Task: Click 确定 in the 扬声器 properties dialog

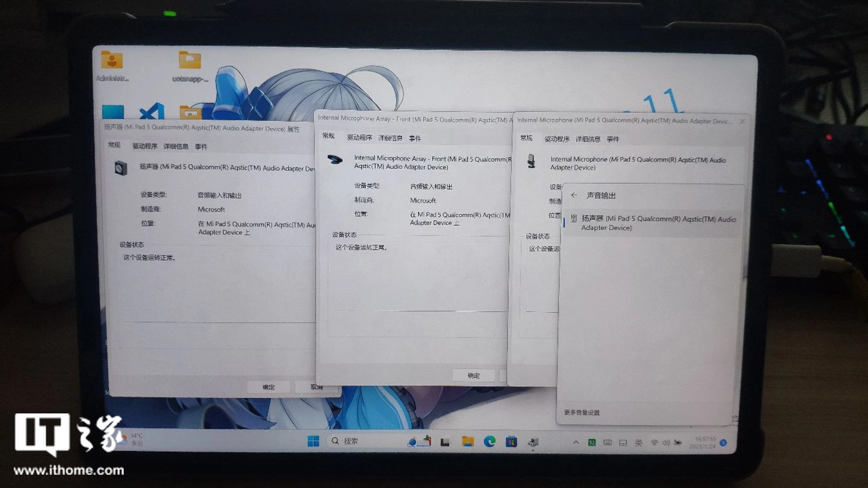Action: coord(269,387)
